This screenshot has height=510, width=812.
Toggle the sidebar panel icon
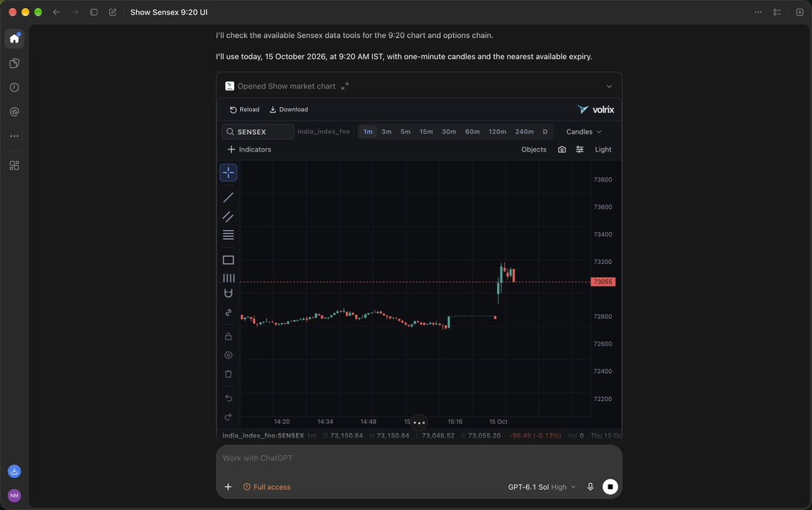[x=94, y=12]
